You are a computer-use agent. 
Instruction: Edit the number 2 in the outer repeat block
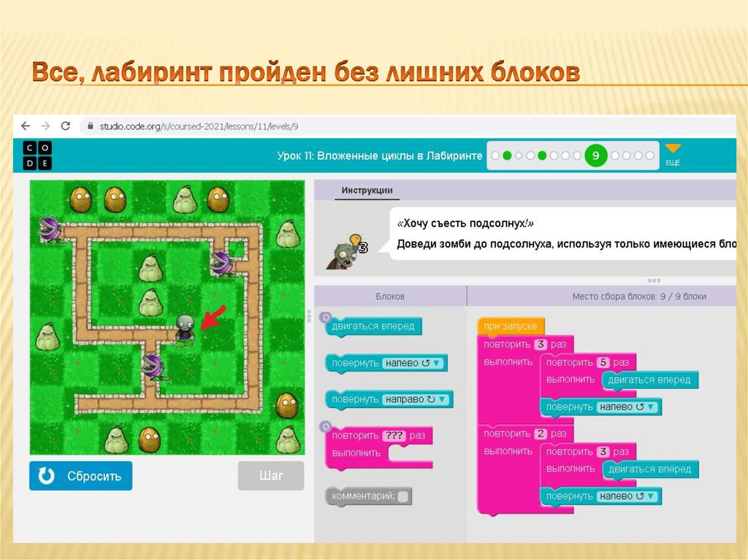tap(541, 434)
